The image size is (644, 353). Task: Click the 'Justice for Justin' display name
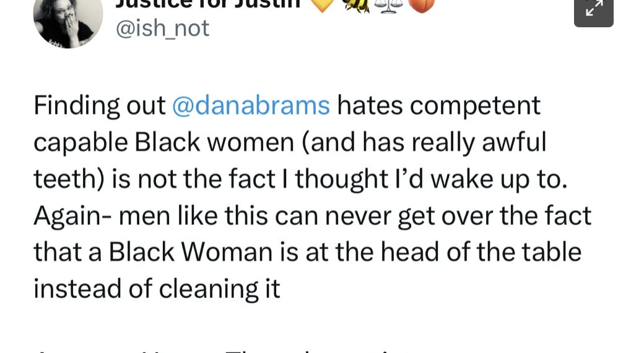207,4
